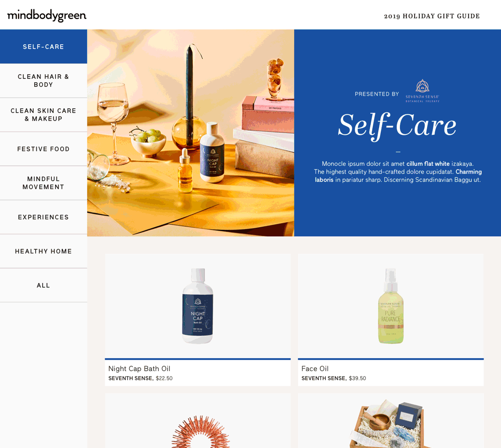
Task: Select the Self-Care category tab
Action: [x=43, y=47]
